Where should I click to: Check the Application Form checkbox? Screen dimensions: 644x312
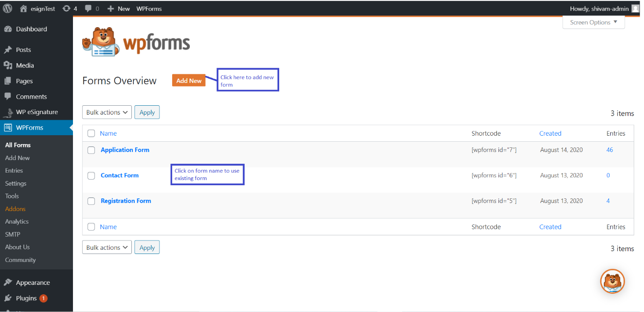pos(91,150)
